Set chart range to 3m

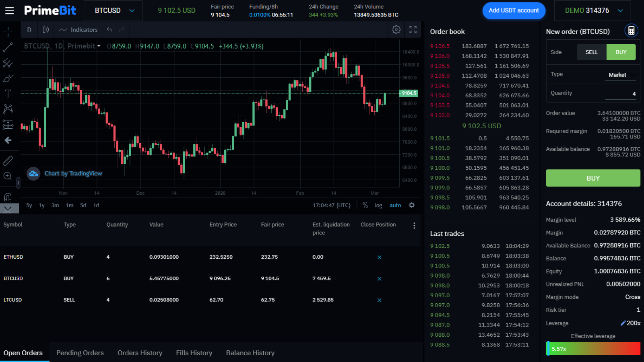coord(55,205)
